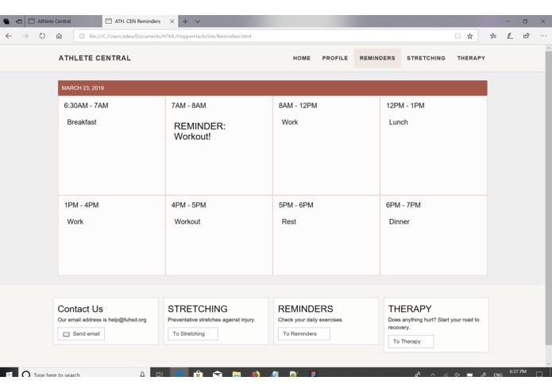Go to the PROFILE nav item
The height and width of the screenshot is (392, 552).
pyautogui.click(x=335, y=58)
